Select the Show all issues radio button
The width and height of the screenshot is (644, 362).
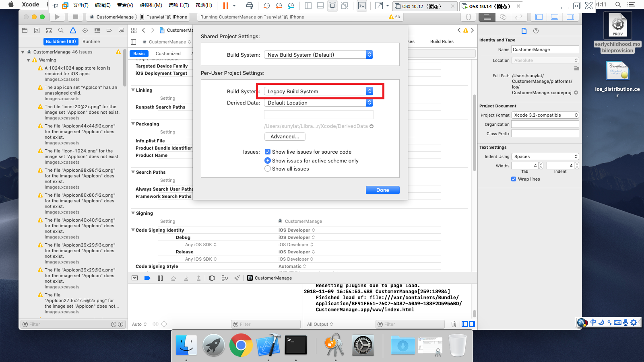(x=268, y=169)
